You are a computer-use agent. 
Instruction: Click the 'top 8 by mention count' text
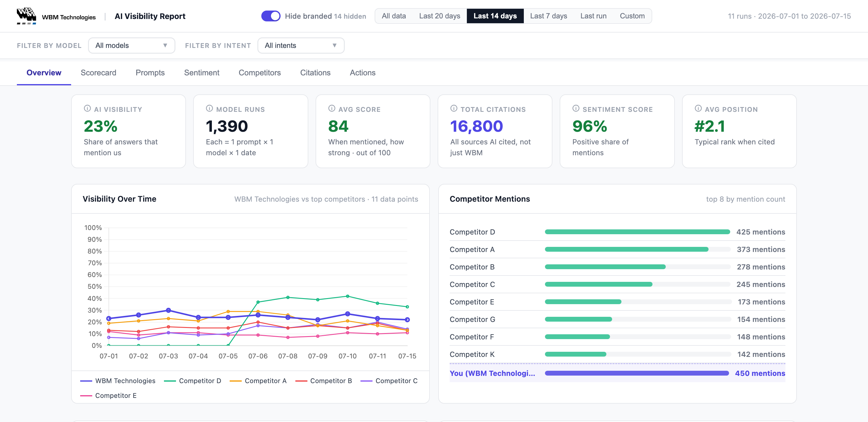point(745,199)
